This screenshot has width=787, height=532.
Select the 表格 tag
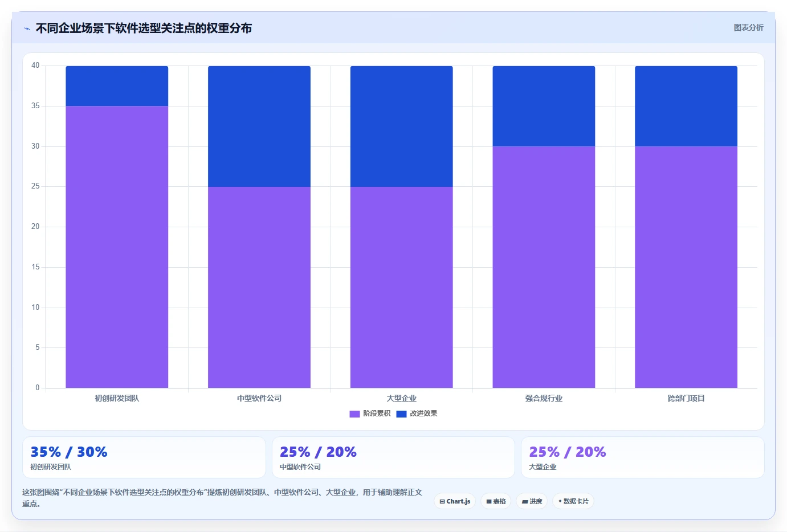[496, 501]
